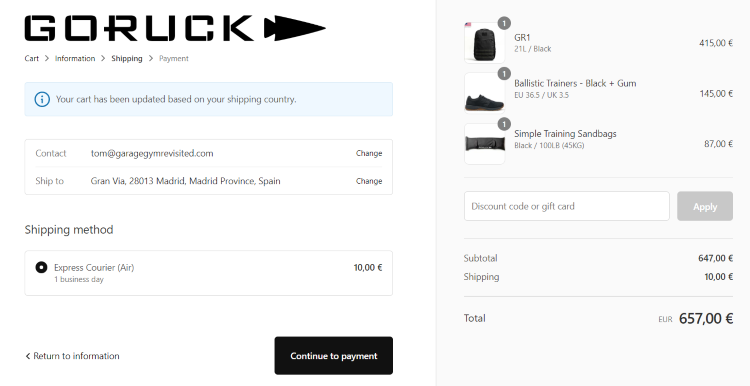Screen dimensions: 750x386
Task: Click the Express Courier shipping option row
Action: (209, 273)
